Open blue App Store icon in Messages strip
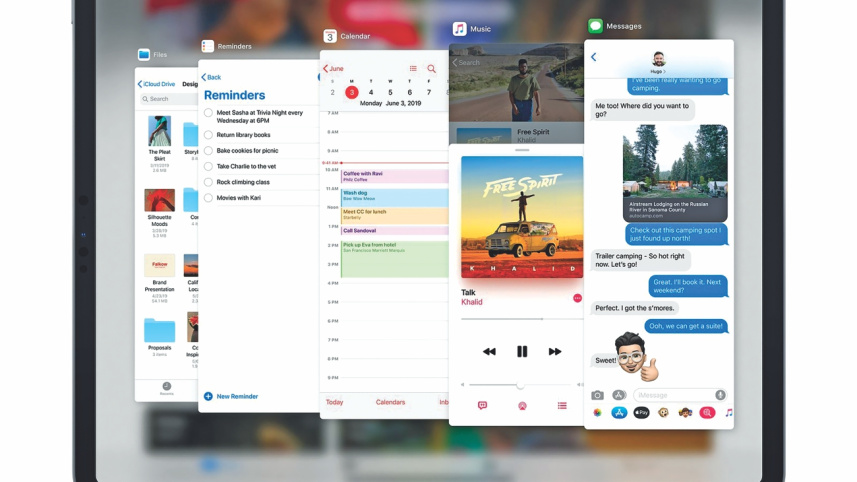The height and width of the screenshot is (482, 857). (619, 413)
